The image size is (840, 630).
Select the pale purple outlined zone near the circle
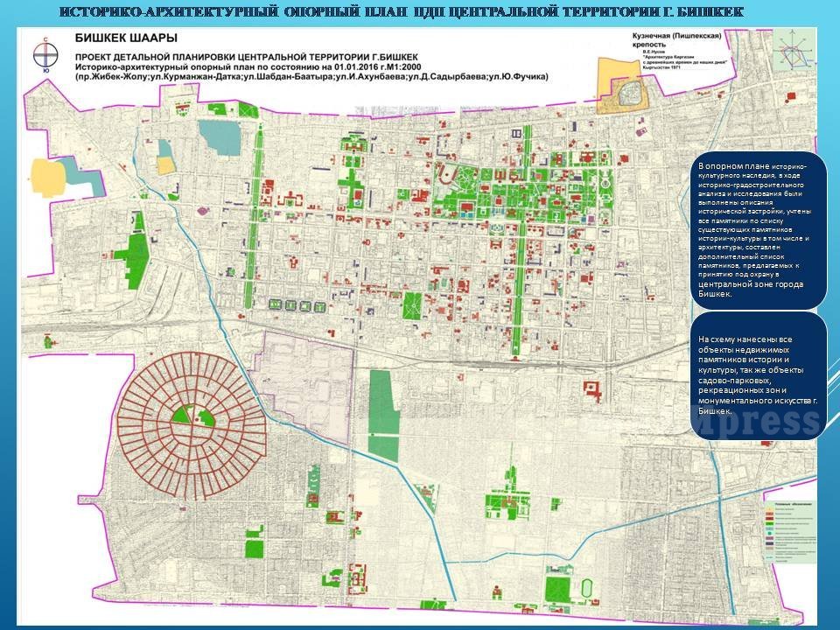click(x=302, y=374)
